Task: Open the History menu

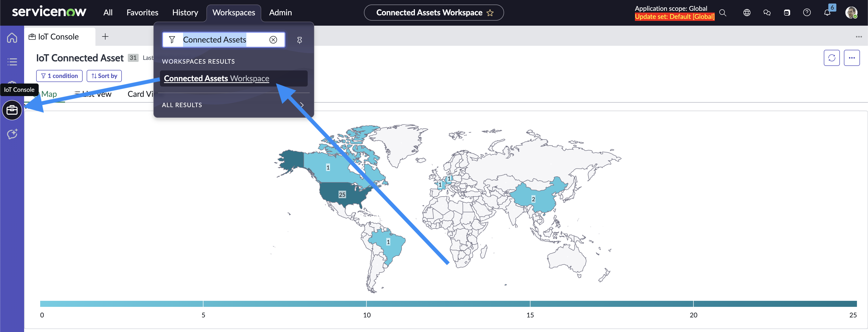Action: click(185, 13)
